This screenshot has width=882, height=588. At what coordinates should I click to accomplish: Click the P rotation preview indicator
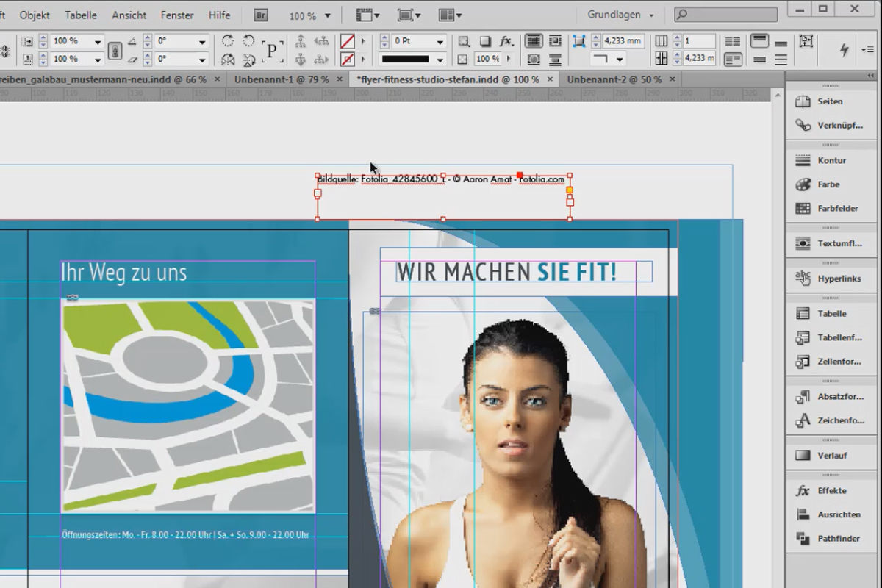click(273, 50)
